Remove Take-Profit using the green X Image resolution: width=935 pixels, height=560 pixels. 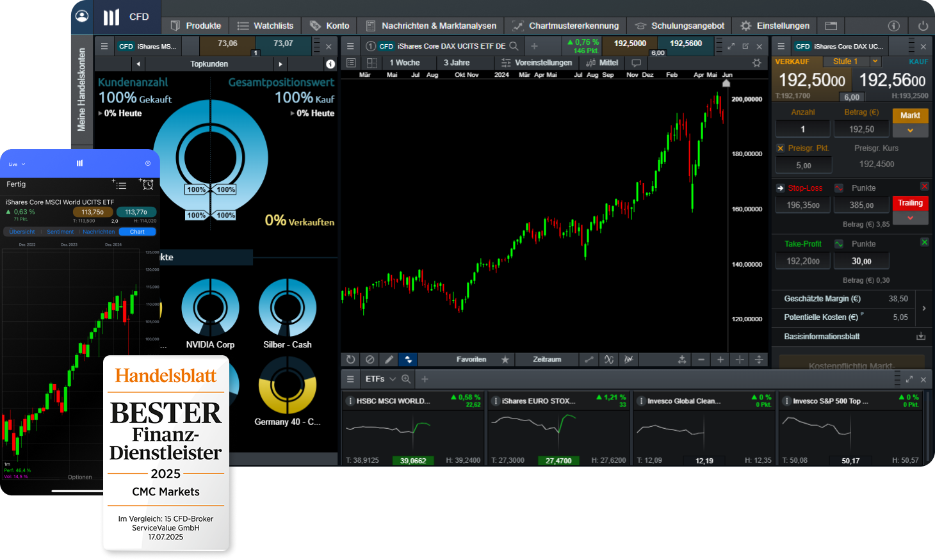[x=924, y=242]
